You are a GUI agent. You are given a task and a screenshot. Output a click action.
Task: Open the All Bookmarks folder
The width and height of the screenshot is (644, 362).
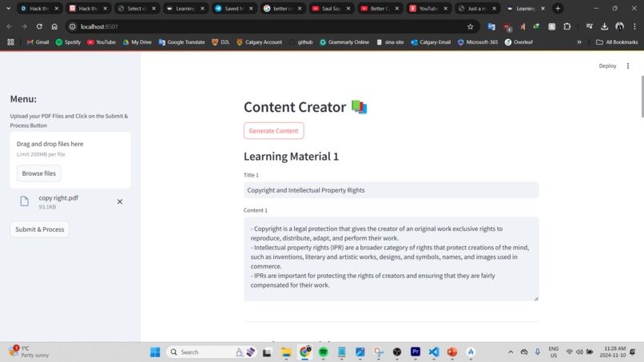(617, 42)
